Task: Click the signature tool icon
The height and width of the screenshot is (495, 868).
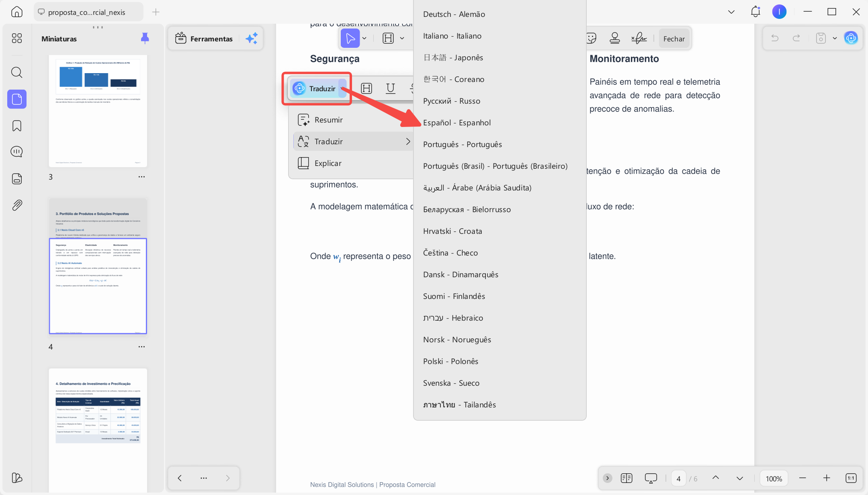Action: coord(639,38)
